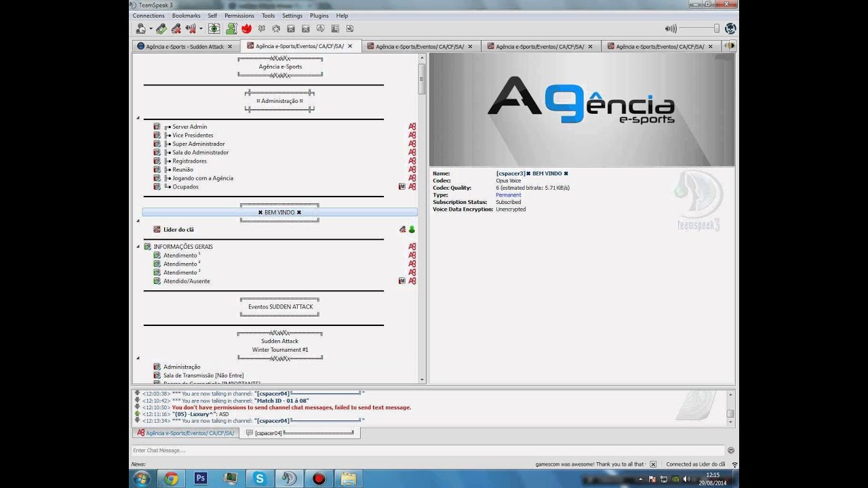Switch to the [cspacer04] channel chat tab

pyautogui.click(x=300, y=433)
